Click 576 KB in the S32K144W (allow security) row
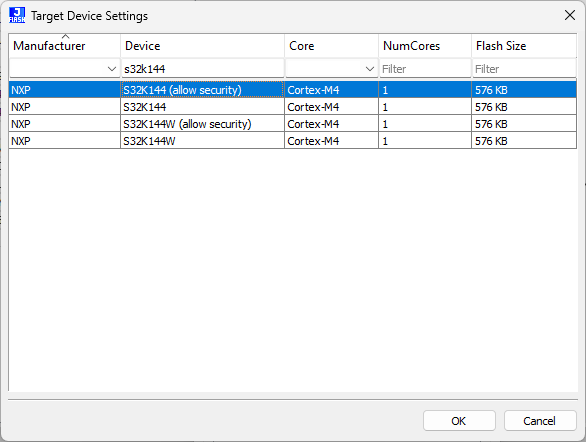 coord(491,124)
